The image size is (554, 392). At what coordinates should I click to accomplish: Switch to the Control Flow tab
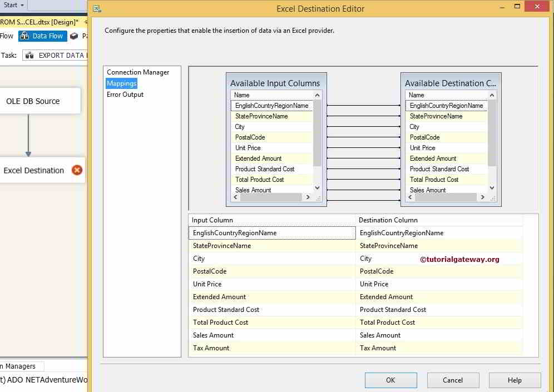tap(7, 36)
